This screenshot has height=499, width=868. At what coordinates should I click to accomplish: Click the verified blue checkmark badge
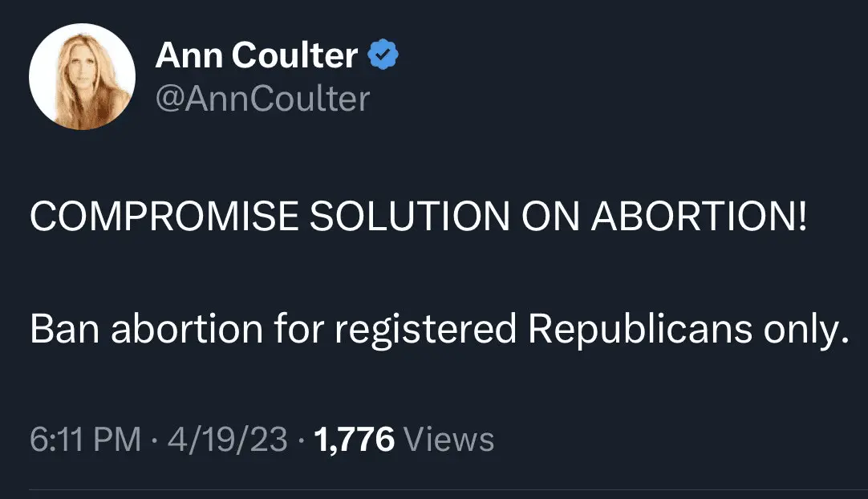coord(383,56)
